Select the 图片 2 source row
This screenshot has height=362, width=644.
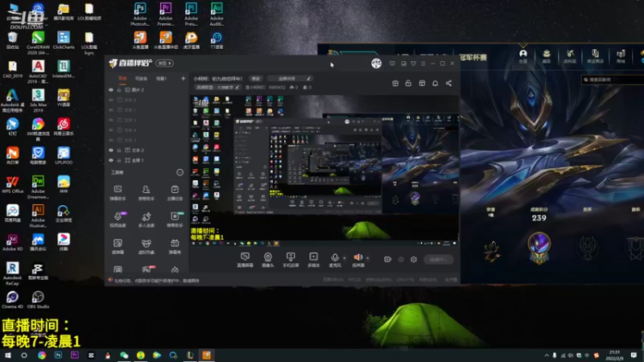pos(147,90)
